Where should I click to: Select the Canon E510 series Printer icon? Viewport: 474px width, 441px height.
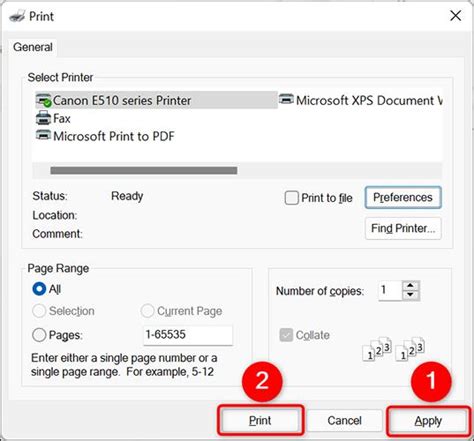43,100
